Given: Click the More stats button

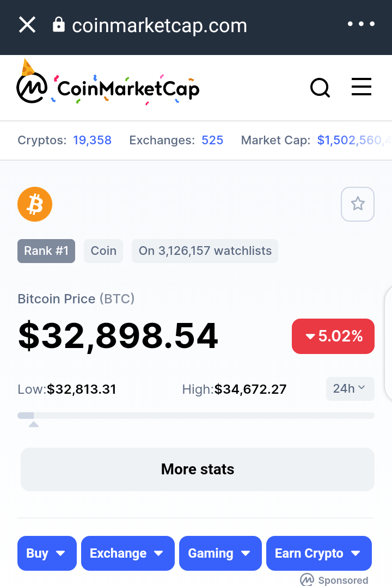Looking at the screenshot, I should [x=197, y=469].
